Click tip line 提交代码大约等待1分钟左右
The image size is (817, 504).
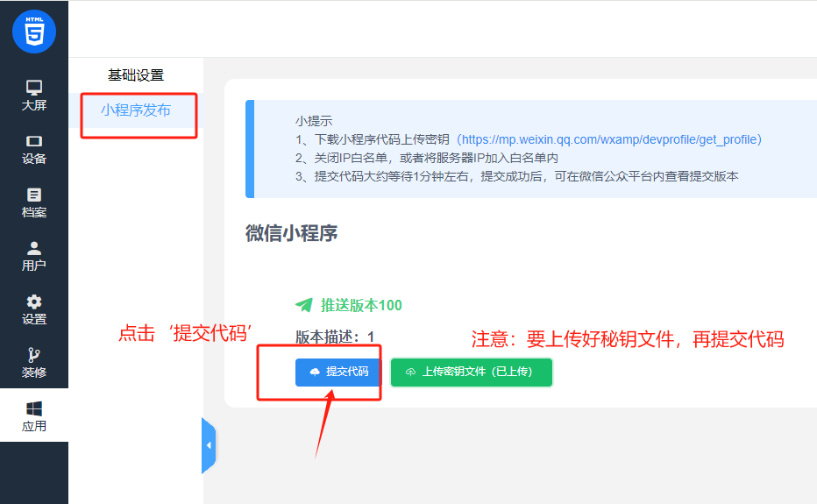tap(517, 176)
